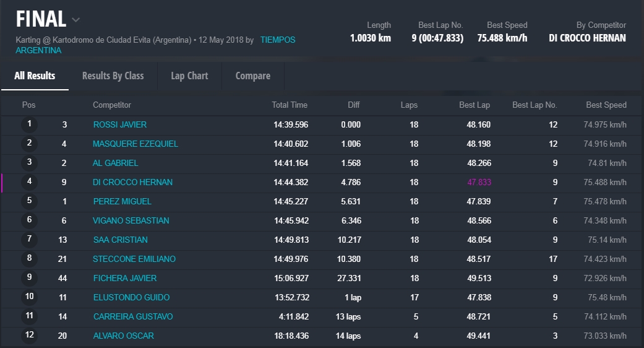Open ELUSTONDO GUIDO competitor link

[x=131, y=297]
